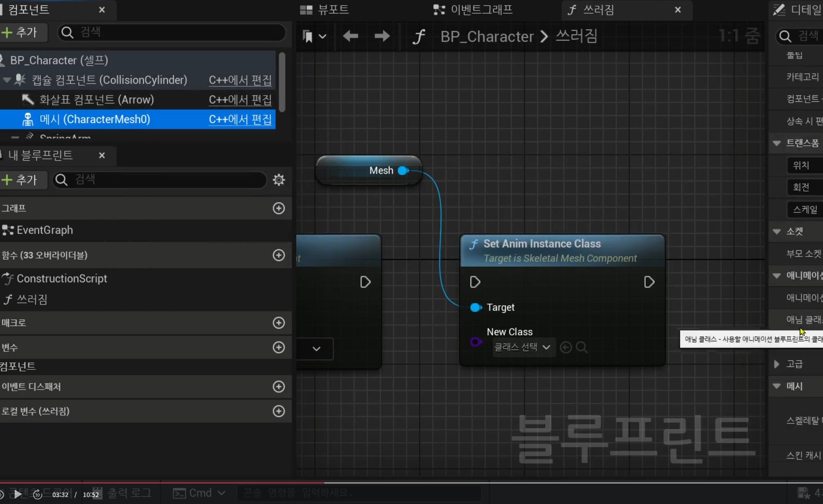Select ConstructionScript in functions list
Screen dimensions: 823x504
[x=55, y=279]
